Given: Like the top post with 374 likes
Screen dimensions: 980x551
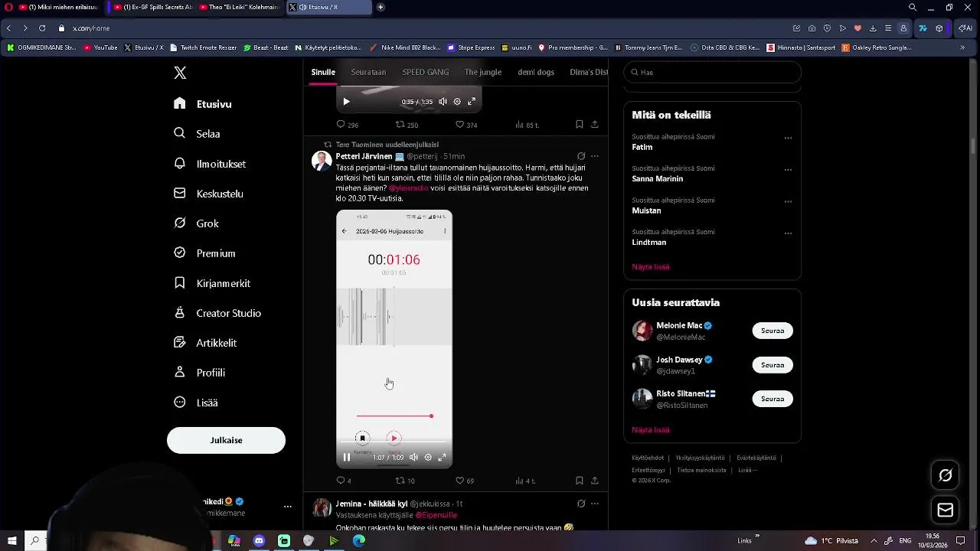Looking at the screenshot, I should click(466, 125).
